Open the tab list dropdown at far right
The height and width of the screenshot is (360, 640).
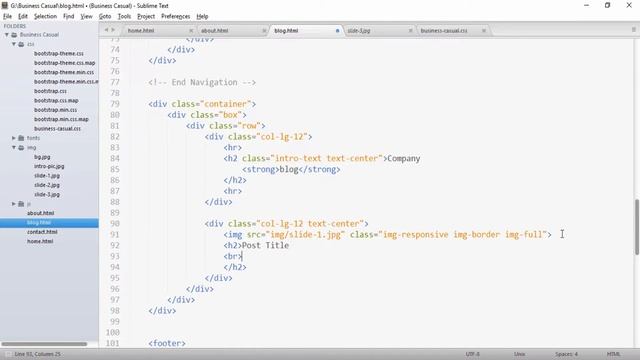click(633, 30)
